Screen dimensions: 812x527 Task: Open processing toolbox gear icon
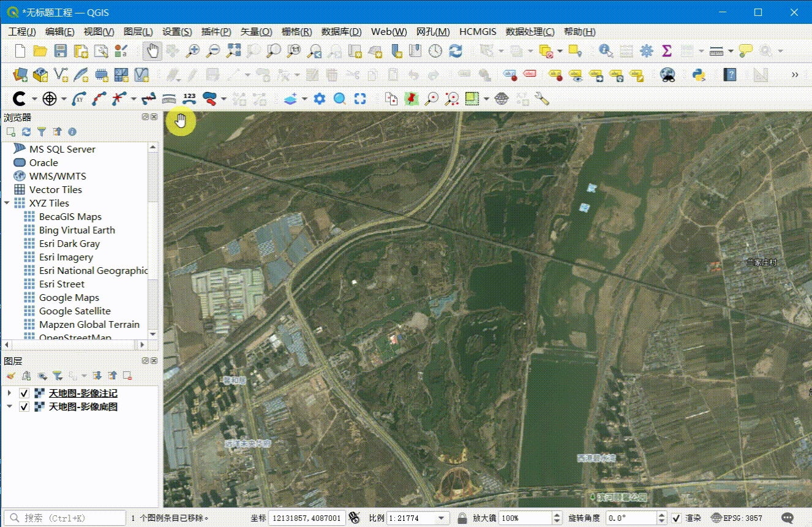[x=646, y=51]
